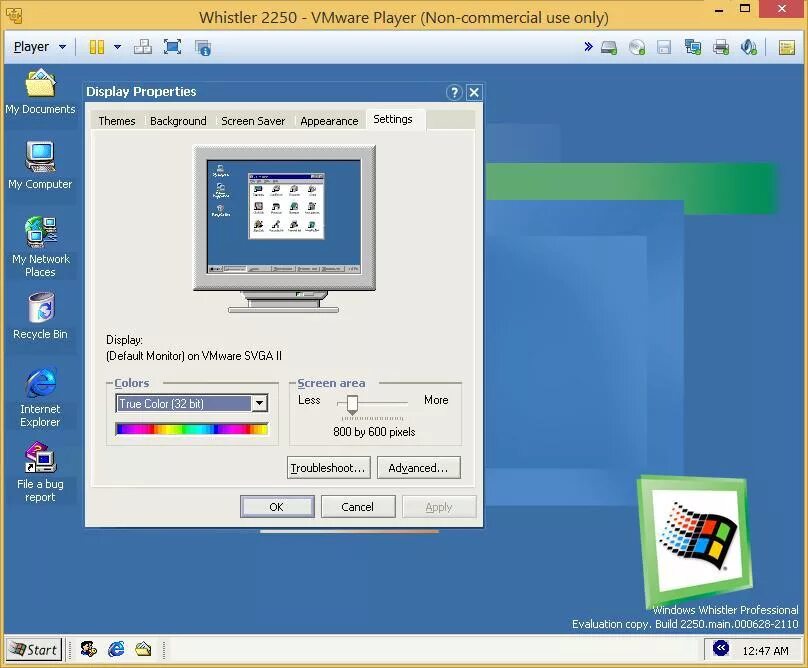
Task: Open the Start menu
Action: click(34, 649)
